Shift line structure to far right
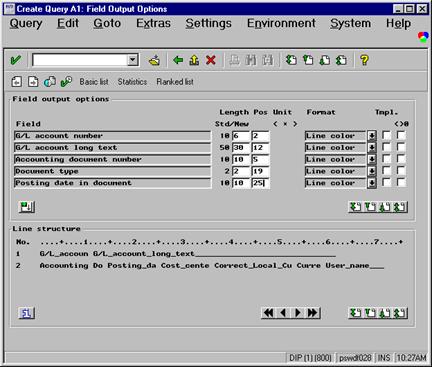This screenshot has width=432, height=367. pos(313,313)
